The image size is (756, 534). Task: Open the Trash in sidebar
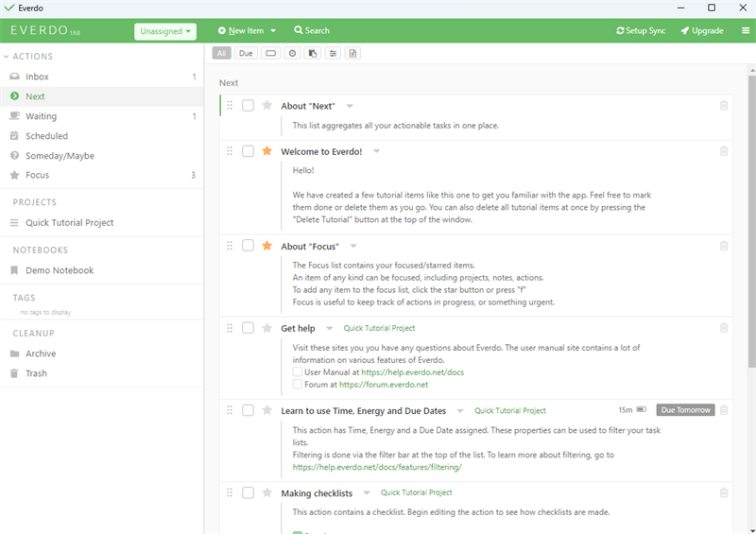(102, 373)
